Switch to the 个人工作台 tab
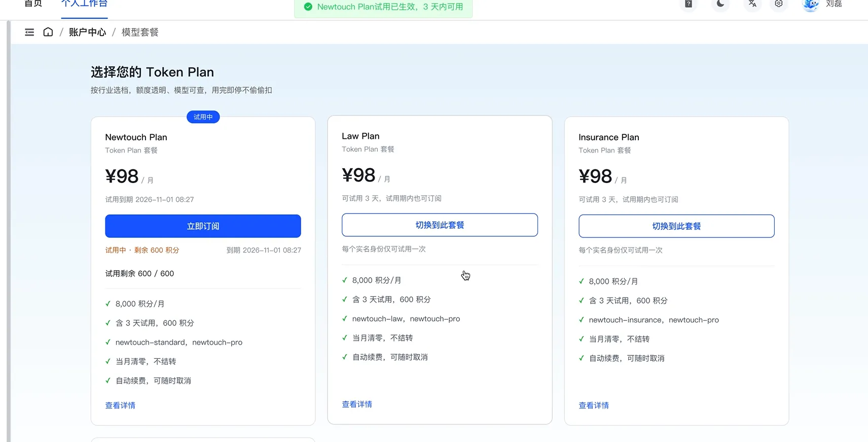This screenshot has width=868, height=442. tap(84, 4)
